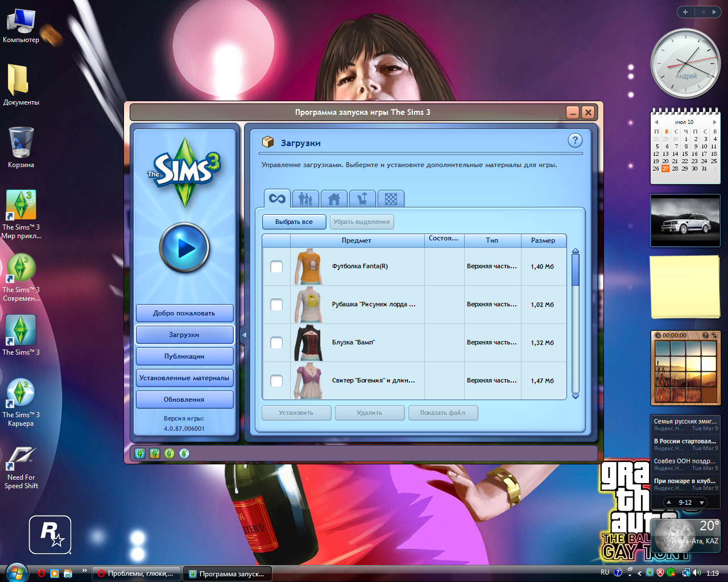Open the news item В России стартовал...
The width and height of the screenshot is (728, 582).
click(685, 444)
